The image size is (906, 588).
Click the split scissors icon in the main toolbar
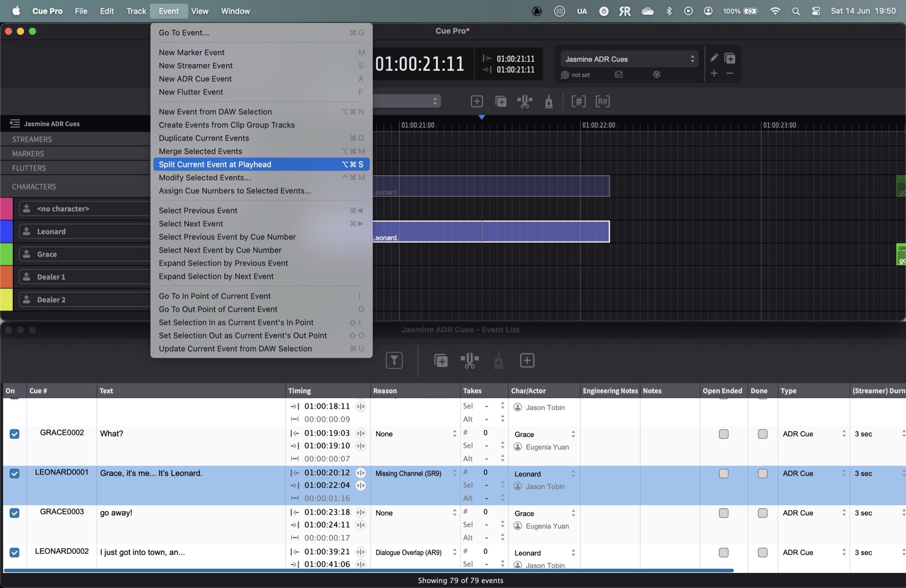click(524, 102)
